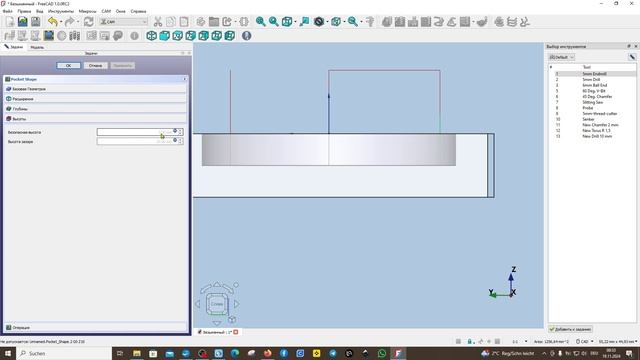Image resolution: width=640 pixels, height=360 pixels.
Task: Collapse the Высоты section header
Action: [x=96, y=119]
